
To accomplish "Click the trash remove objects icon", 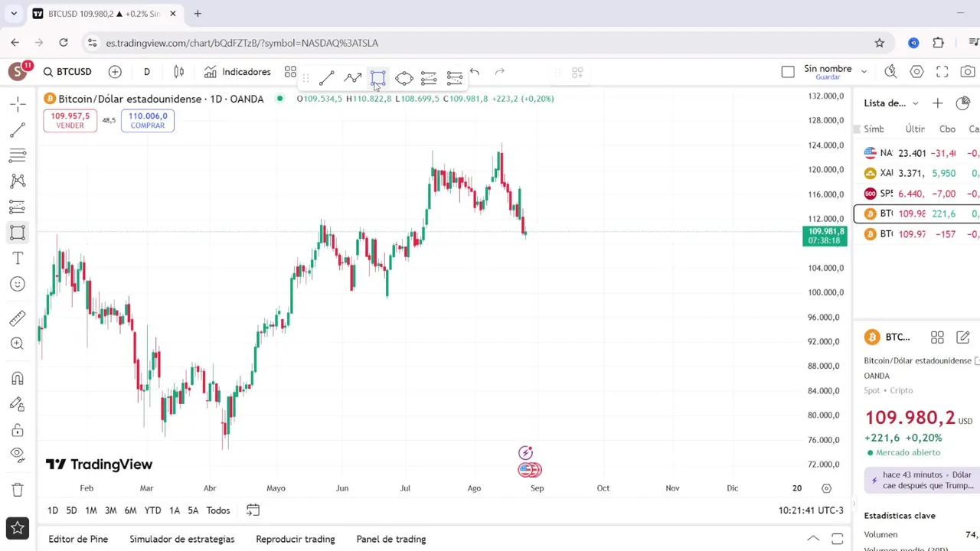I will tap(18, 489).
